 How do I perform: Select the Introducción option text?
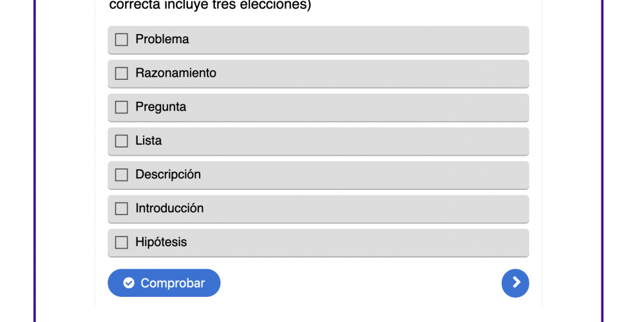[x=169, y=209]
